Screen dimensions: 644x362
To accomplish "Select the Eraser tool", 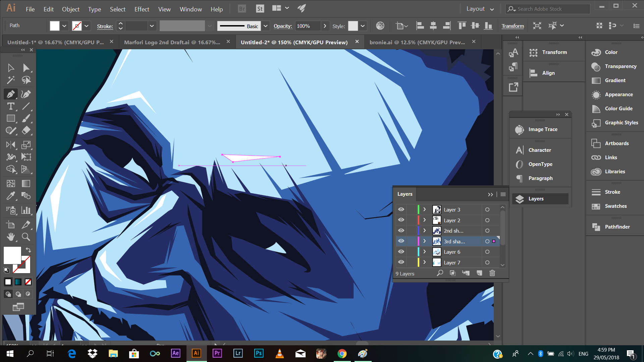I will pyautogui.click(x=26, y=130).
